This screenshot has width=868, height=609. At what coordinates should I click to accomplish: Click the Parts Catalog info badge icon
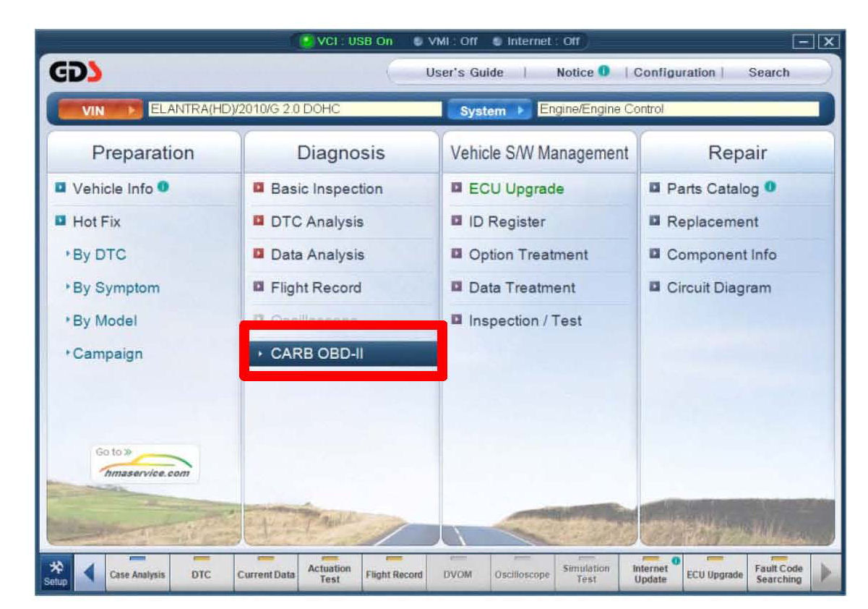click(x=770, y=187)
